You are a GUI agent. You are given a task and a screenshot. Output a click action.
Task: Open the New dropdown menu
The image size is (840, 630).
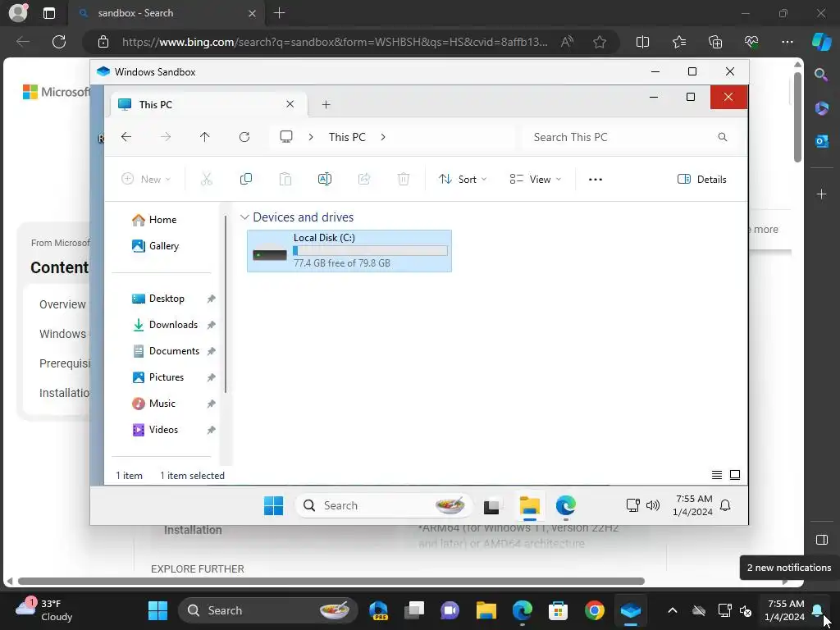146,180
